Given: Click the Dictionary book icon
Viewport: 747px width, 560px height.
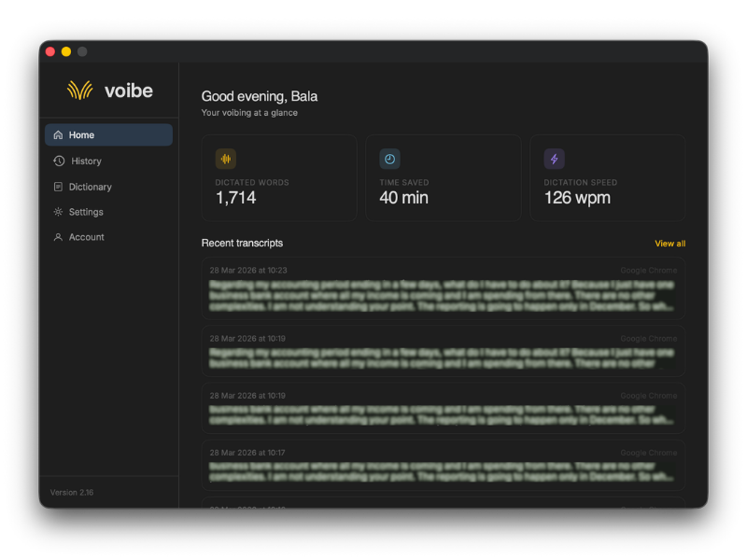Looking at the screenshot, I should pyautogui.click(x=58, y=187).
